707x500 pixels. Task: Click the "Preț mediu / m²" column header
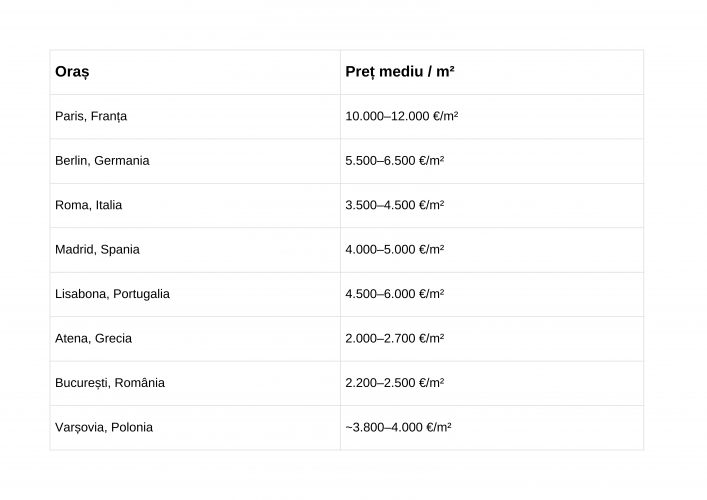[401, 73]
